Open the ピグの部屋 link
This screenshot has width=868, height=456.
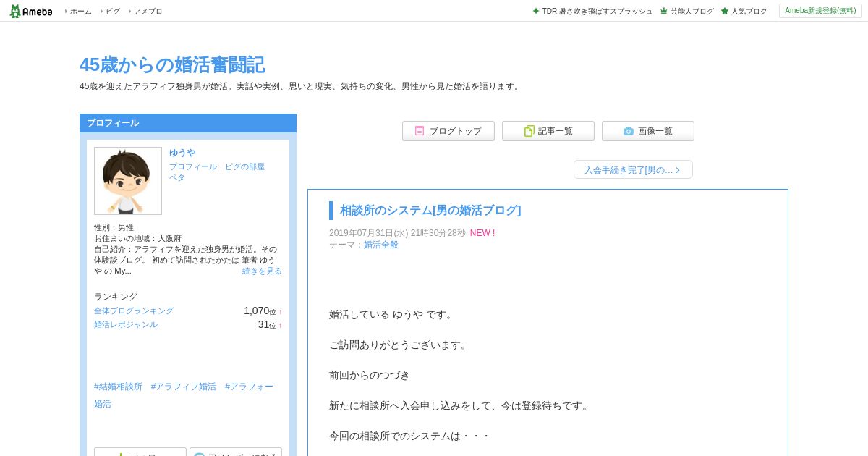244,166
